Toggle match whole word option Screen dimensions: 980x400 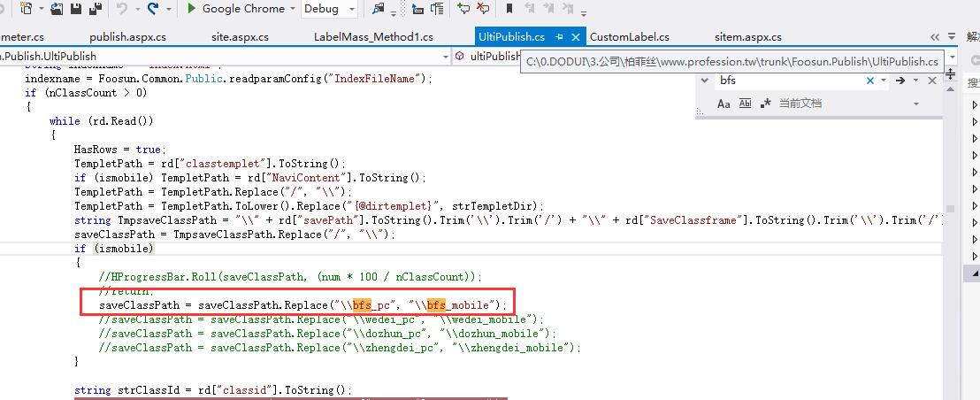745,104
